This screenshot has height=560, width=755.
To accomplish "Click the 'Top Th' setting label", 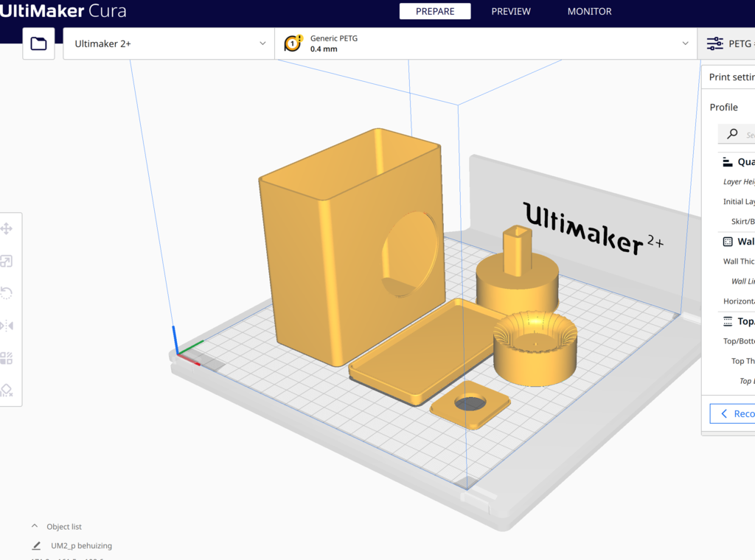I will click(743, 361).
